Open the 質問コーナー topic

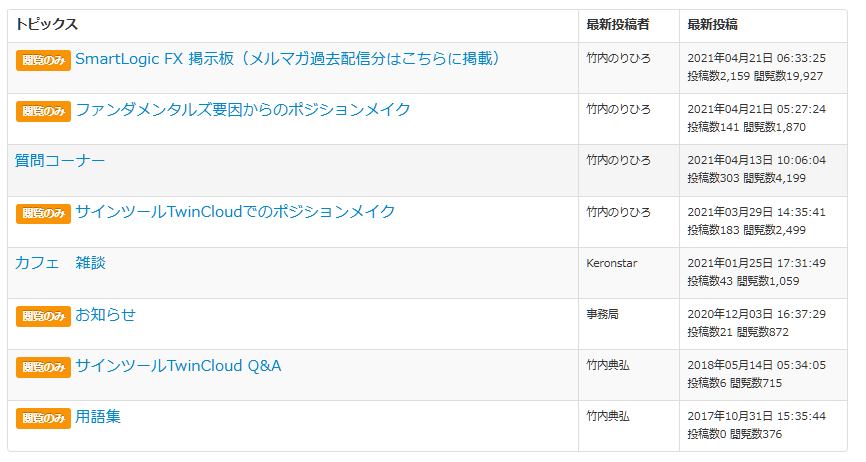pos(60,161)
